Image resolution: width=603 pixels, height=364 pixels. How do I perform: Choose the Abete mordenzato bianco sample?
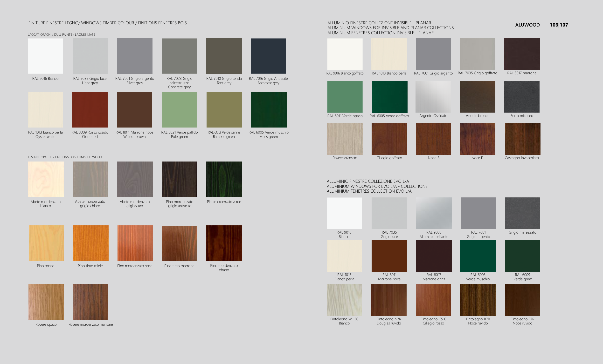pos(46,179)
